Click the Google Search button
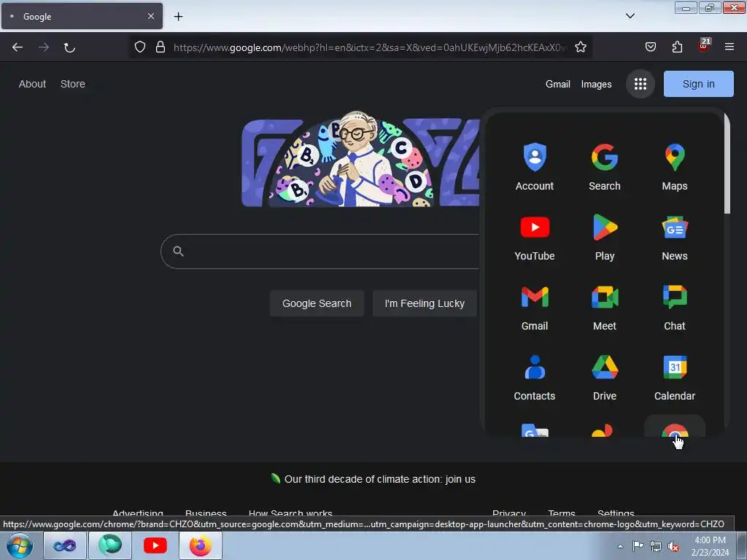Image resolution: width=747 pixels, height=560 pixels. coord(317,303)
